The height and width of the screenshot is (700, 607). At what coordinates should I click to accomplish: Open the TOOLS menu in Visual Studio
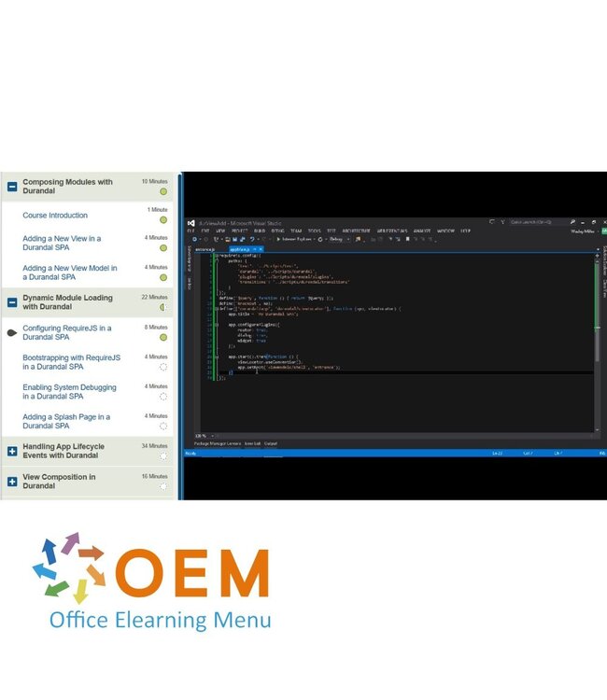tap(314, 231)
